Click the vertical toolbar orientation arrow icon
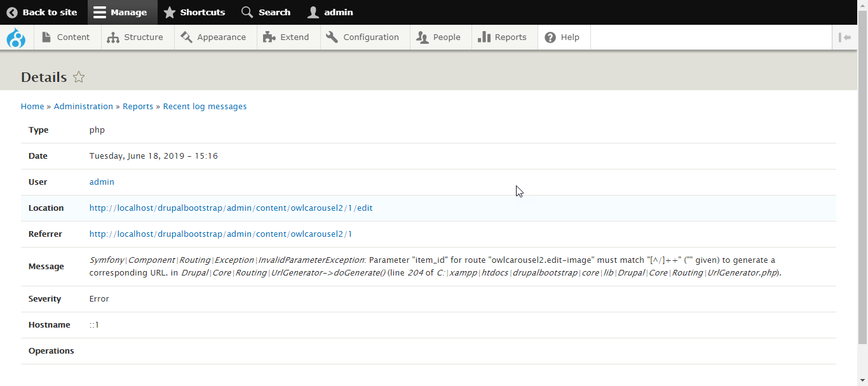868x386 pixels. coord(844,37)
